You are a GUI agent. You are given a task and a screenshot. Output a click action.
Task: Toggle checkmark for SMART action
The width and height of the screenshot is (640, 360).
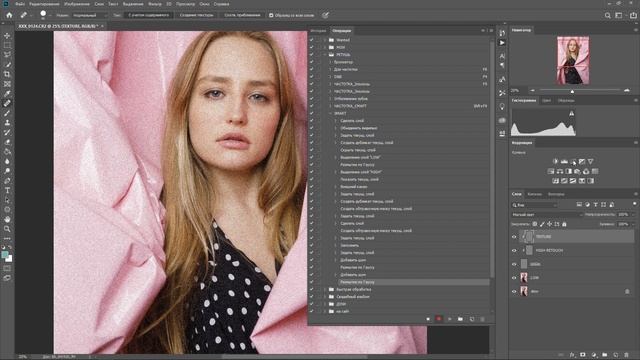pos(311,113)
